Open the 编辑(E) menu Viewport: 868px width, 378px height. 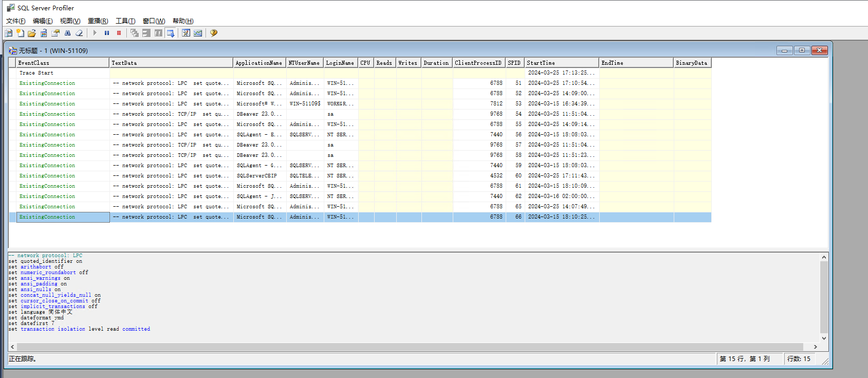tap(43, 21)
